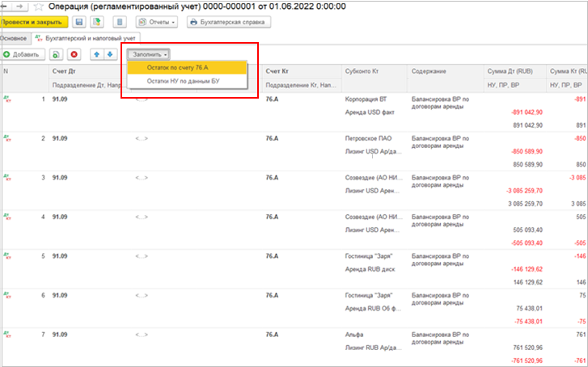Save the document with the floppy disk icon
The width and height of the screenshot is (588, 367).
tap(79, 22)
